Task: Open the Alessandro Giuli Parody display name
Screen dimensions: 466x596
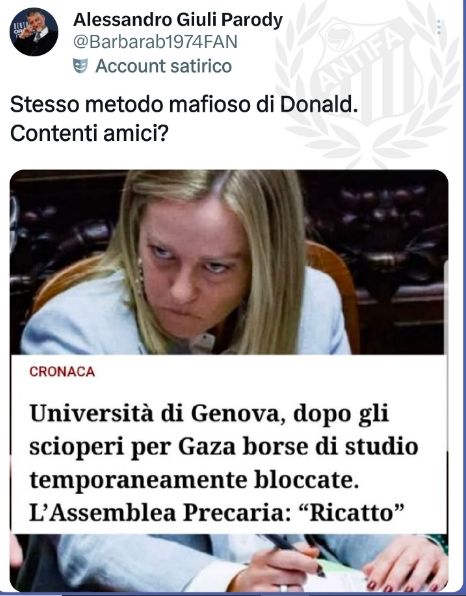Action: click(x=178, y=20)
